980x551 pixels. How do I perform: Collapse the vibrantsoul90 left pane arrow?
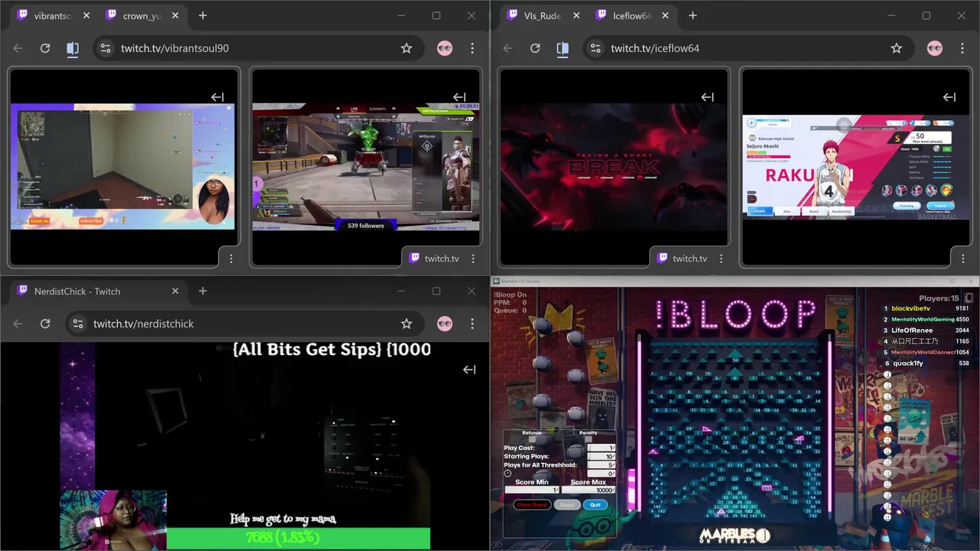point(217,97)
